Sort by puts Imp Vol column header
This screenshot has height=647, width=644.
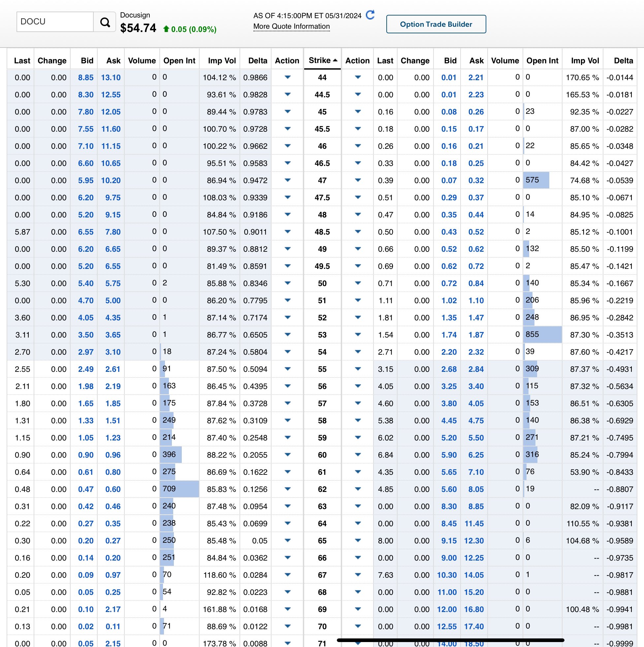click(585, 61)
